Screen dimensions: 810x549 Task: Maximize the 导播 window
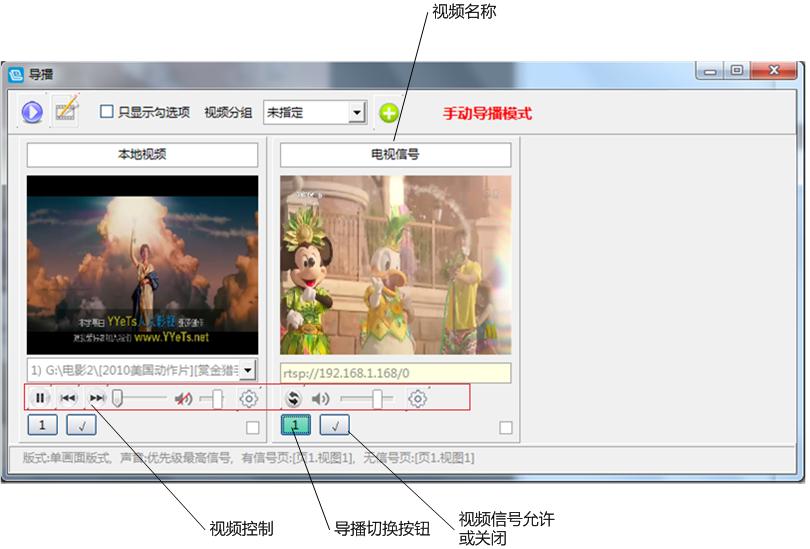pyautogui.click(x=737, y=70)
